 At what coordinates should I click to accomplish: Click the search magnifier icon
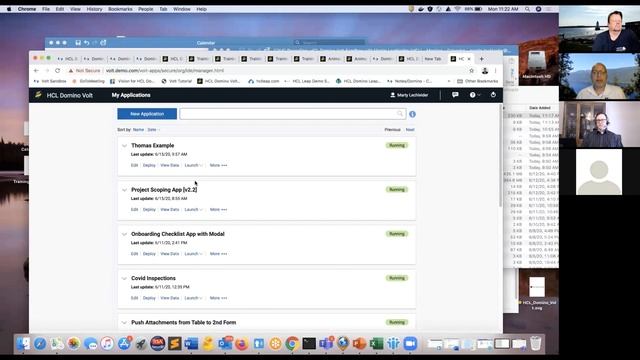click(400, 114)
